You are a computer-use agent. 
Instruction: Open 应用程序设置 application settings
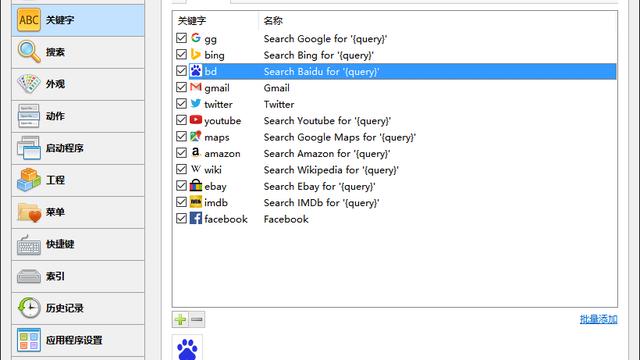click(x=78, y=340)
